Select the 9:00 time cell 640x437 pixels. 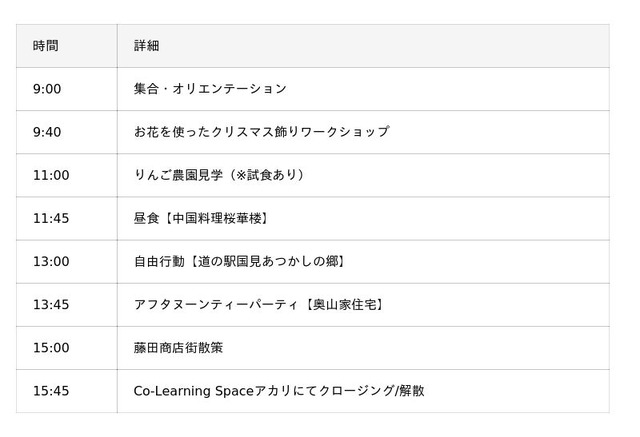tap(47, 89)
